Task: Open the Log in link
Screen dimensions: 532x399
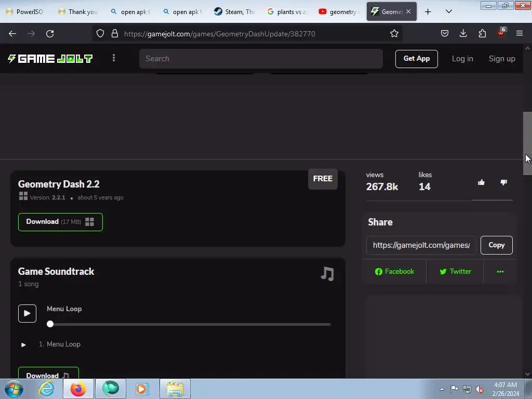Action: [462, 59]
